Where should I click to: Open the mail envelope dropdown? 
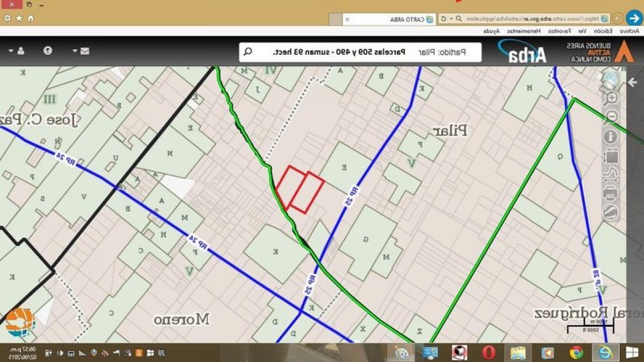point(81,51)
